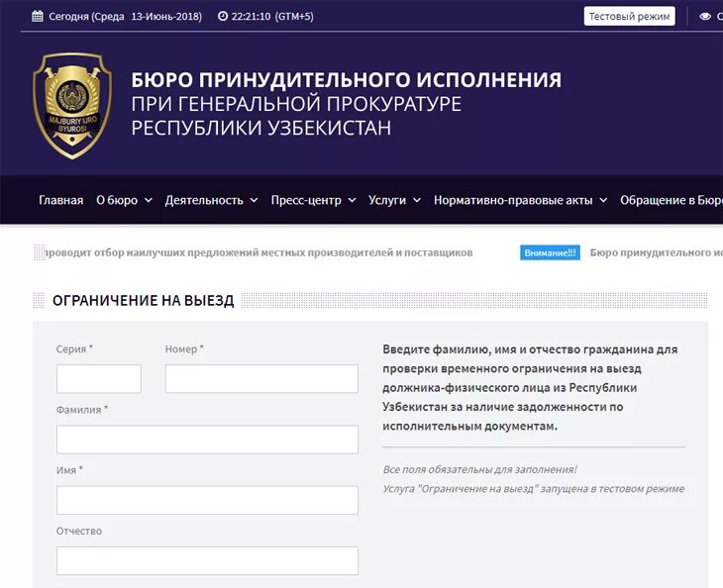Open the Главная menu item
The width and height of the screenshot is (723, 588).
(x=60, y=200)
